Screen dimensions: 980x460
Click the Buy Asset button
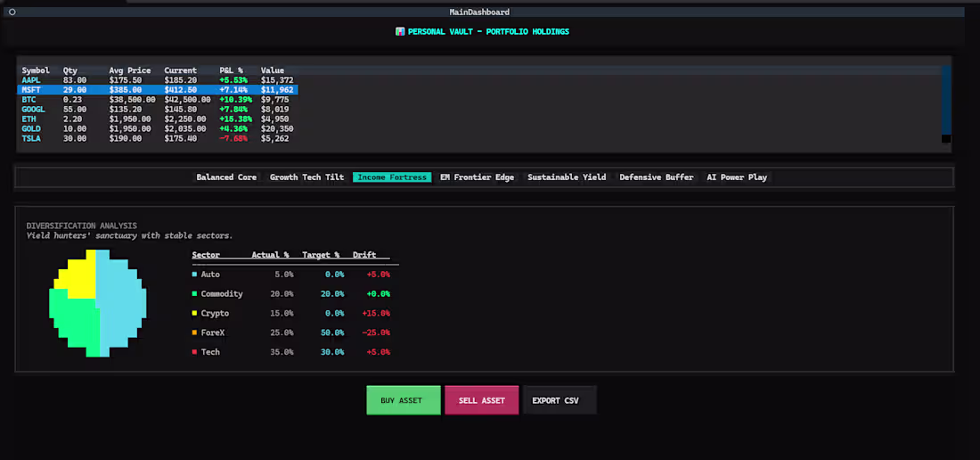pyautogui.click(x=403, y=400)
